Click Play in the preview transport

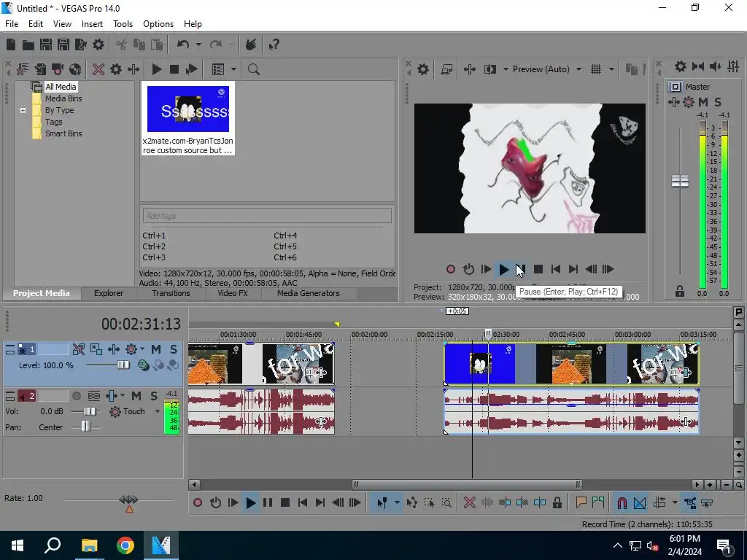tap(503, 270)
